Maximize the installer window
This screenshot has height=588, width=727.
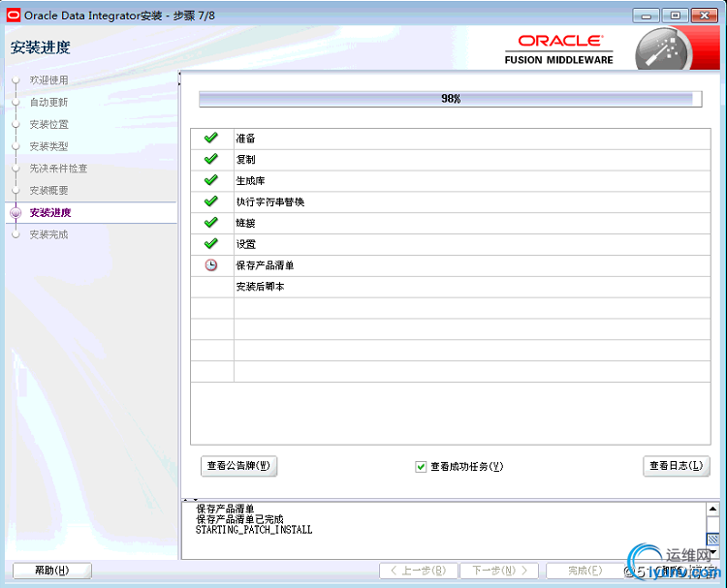(x=675, y=15)
